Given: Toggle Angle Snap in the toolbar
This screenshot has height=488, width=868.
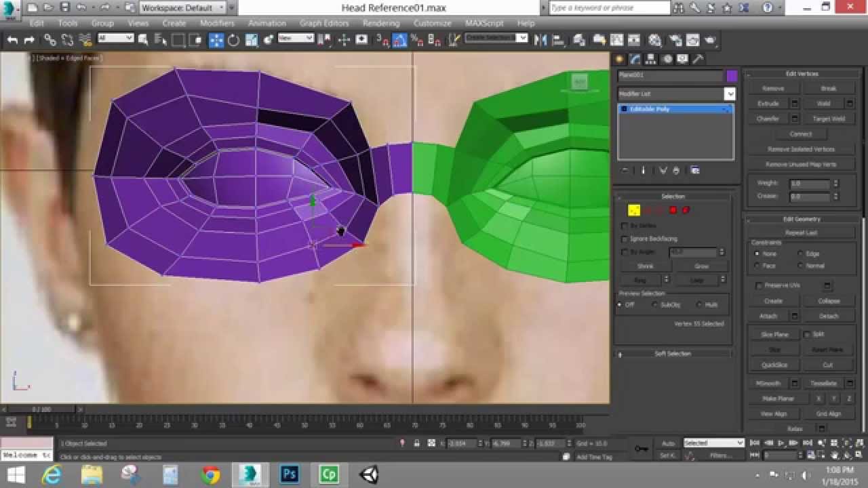Looking at the screenshot, I should click(400, 40).
